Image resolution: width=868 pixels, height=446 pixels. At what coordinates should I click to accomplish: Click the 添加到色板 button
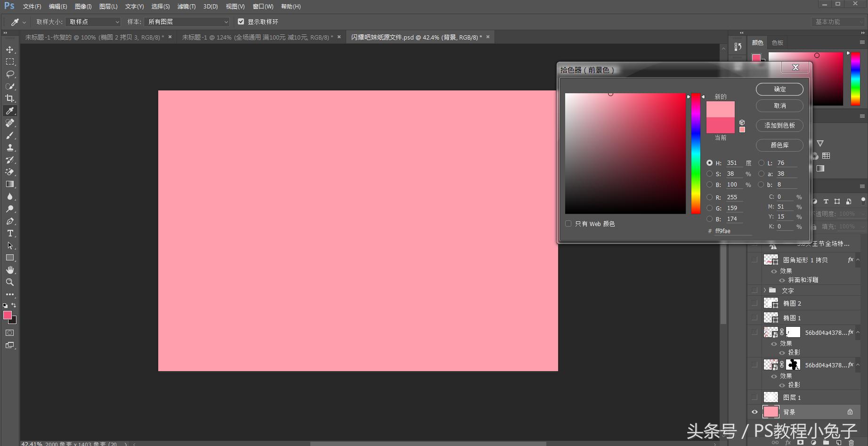(x=779, y=125)
